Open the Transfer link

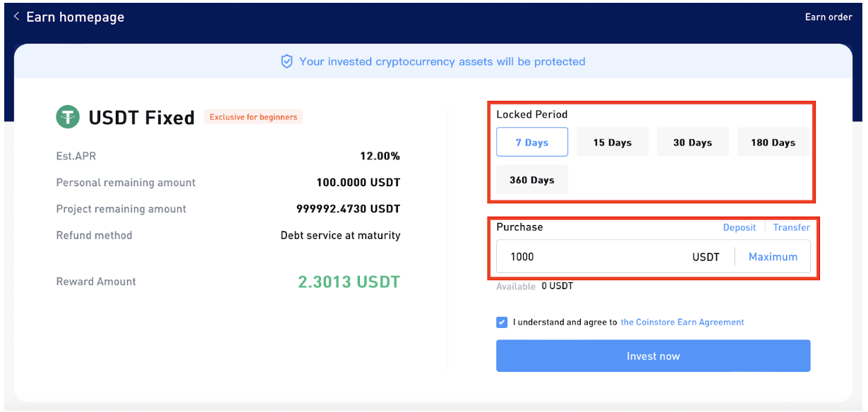tap(792, 227)
